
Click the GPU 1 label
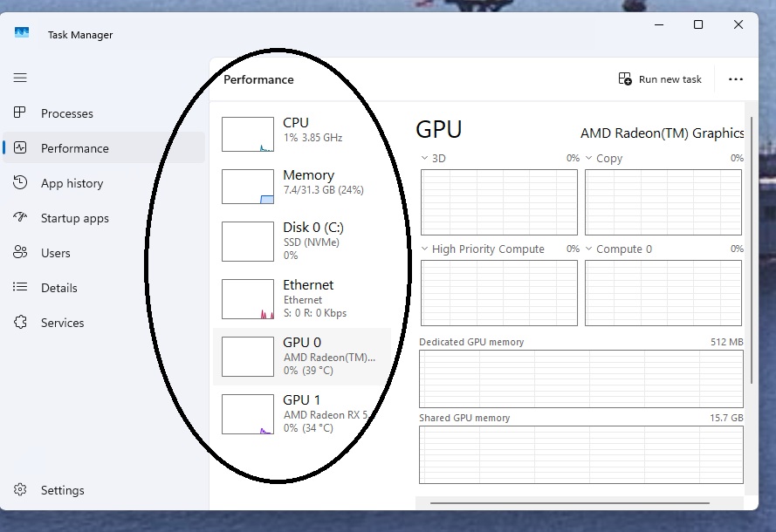pos(301,399)
